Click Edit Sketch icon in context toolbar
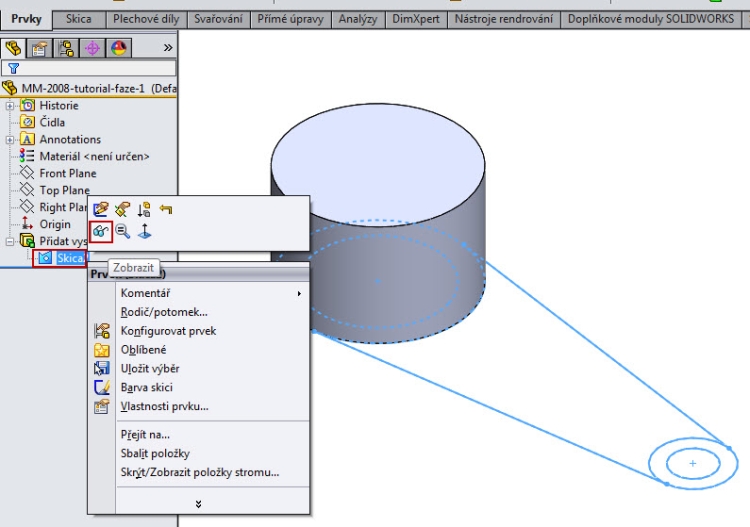The height and width of the screenshot is (527, 750). coord(100,209)
